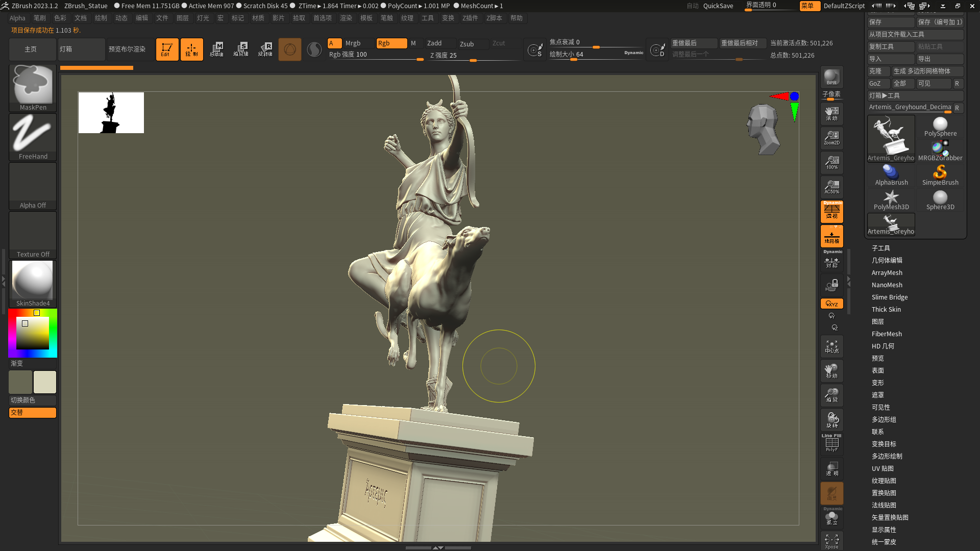Toggle Rgb color painting mode
The image size is (980, 551).
[390, 42]
